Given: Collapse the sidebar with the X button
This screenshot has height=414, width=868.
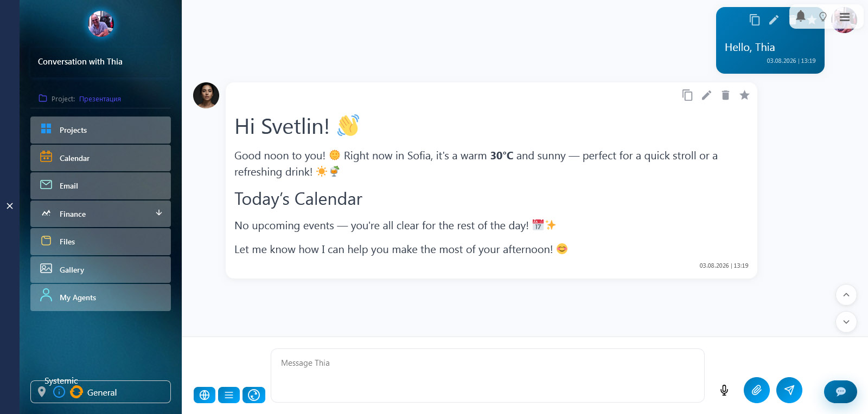Looking at the screenshot, I should (x=10, y=206).
